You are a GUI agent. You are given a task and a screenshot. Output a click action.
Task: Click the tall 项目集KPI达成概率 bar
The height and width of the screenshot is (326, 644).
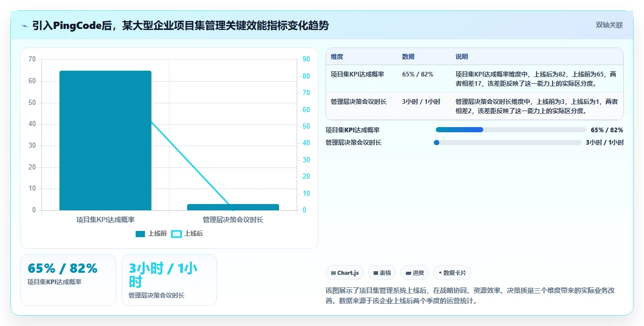point(105,141)
